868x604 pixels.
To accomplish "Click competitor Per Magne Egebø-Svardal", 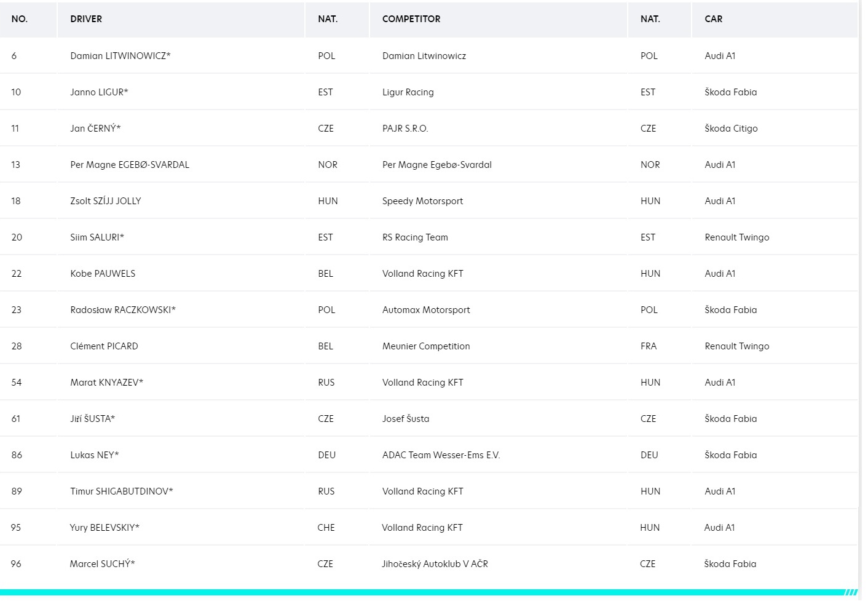I will coord(437,165).
